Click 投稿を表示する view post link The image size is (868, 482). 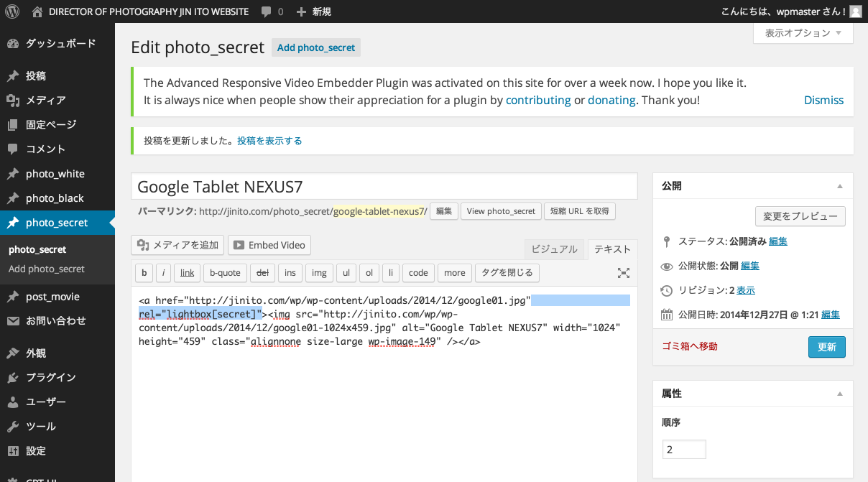269,141
